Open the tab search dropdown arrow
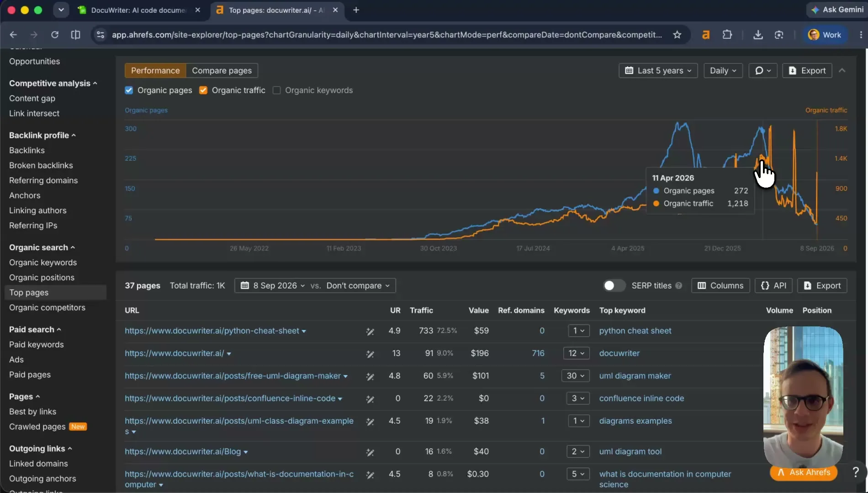 pyautogui.click(x=61, y=10)
